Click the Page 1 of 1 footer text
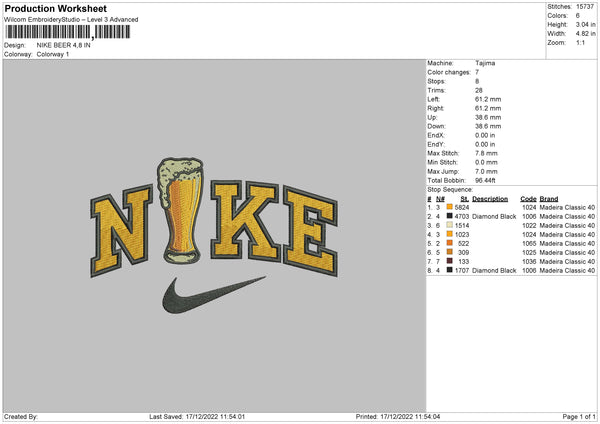Image resolution: width=600 pixels, height=424 pixels. pos(572,417)
